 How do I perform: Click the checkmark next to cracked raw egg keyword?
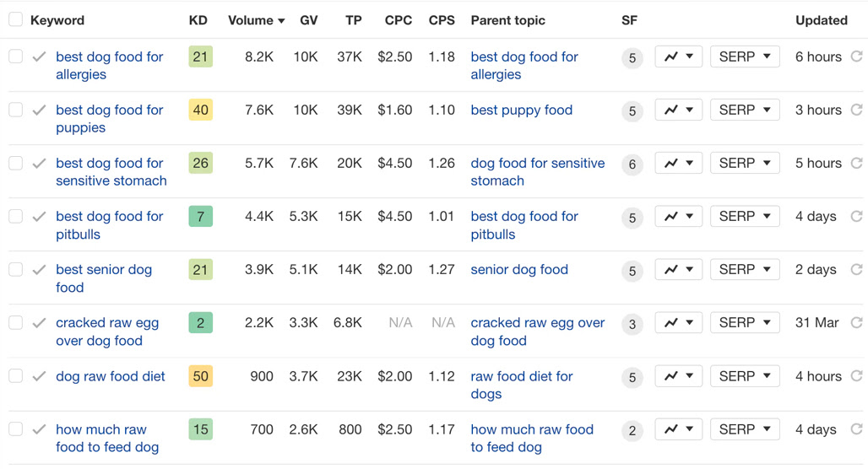point(39,323)
